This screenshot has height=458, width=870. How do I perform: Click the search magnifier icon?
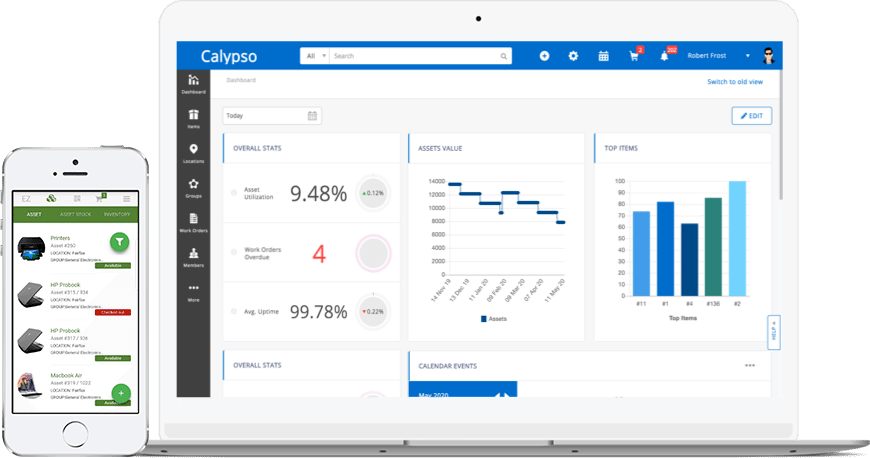(x=503, y=56)
